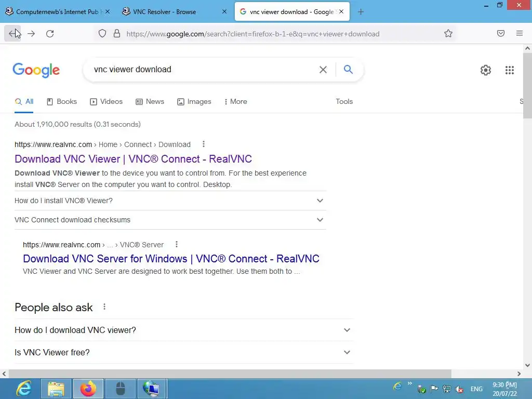Image resolution: width=532 pixels, height=399 pixels.
Task: Click the horizontal scrollbar thumb
Action: click(230, 374)
